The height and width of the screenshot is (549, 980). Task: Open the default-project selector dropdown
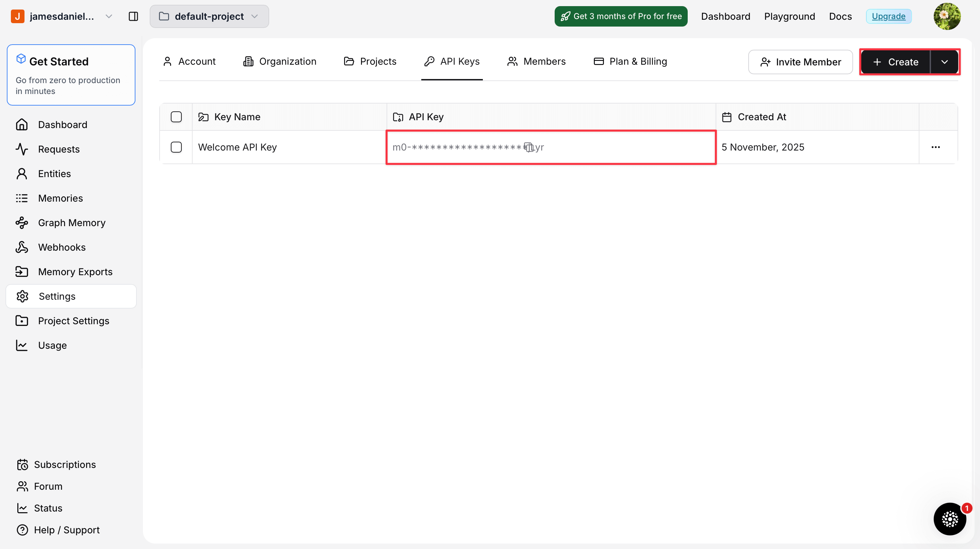click(x=209, y=16)
